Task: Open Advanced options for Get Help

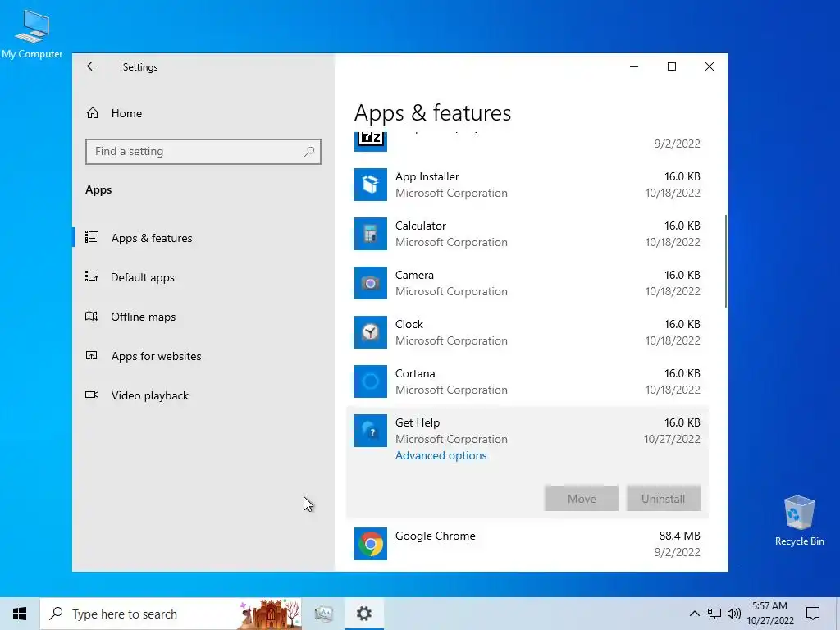Action: tap(441, 455)
